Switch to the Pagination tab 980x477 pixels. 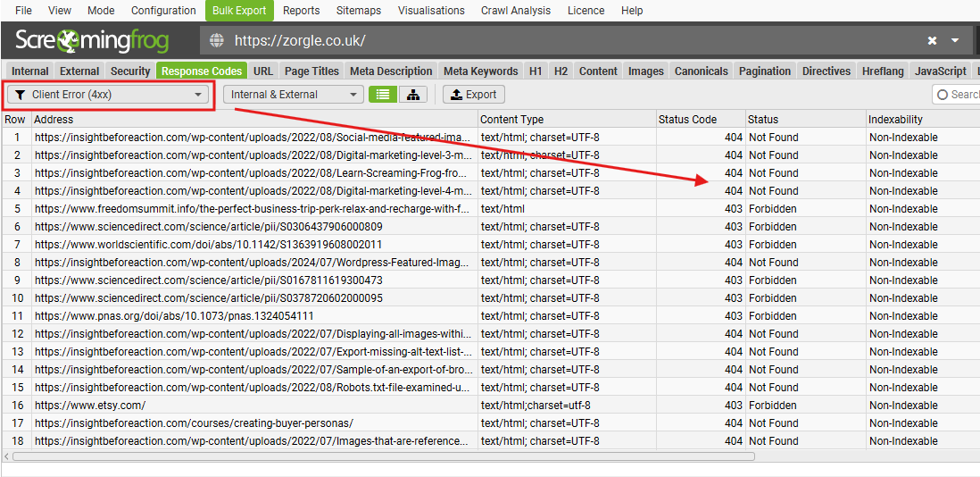[765, 71]
